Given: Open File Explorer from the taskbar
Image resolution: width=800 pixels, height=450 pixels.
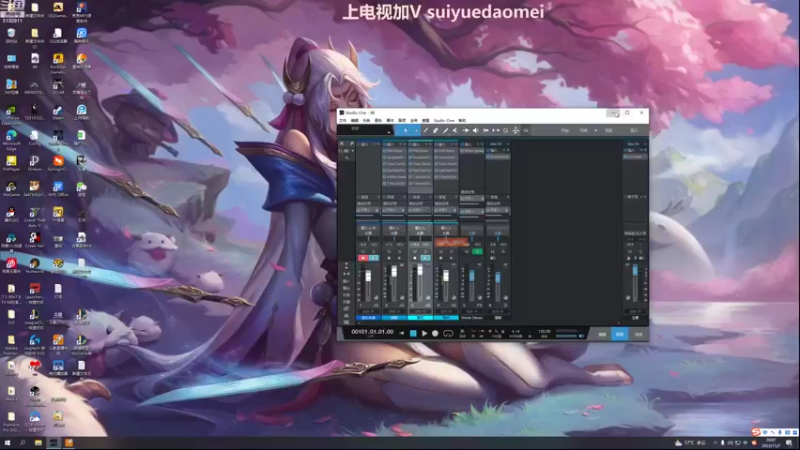Looking at the screenshot, I should (x=38, y=443).
